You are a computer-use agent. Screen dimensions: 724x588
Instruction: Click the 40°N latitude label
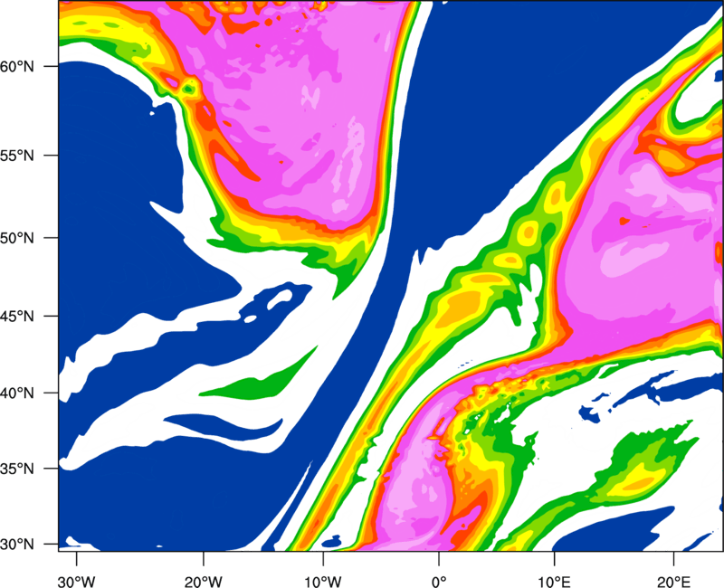tap(17, 394)
